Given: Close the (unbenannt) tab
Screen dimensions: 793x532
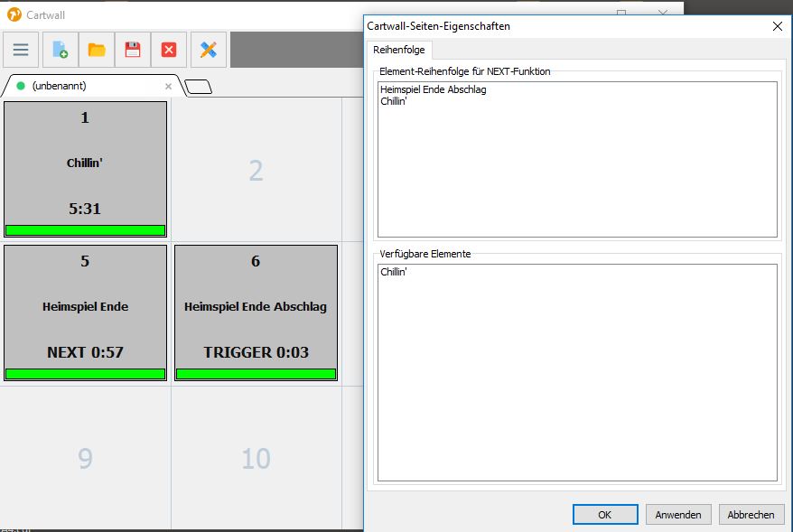Looking at the screenshot, I should point(168,87).
